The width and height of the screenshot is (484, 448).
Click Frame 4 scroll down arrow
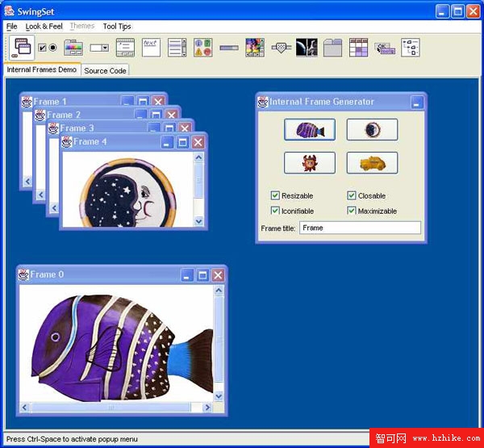[x=198, y=221]
